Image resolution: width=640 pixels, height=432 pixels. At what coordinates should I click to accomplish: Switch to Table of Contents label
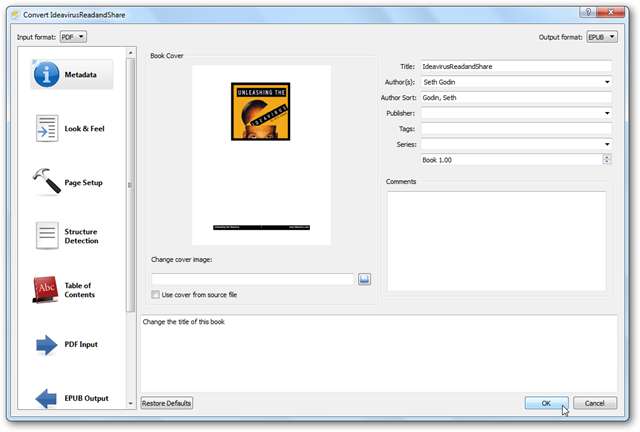80,290
